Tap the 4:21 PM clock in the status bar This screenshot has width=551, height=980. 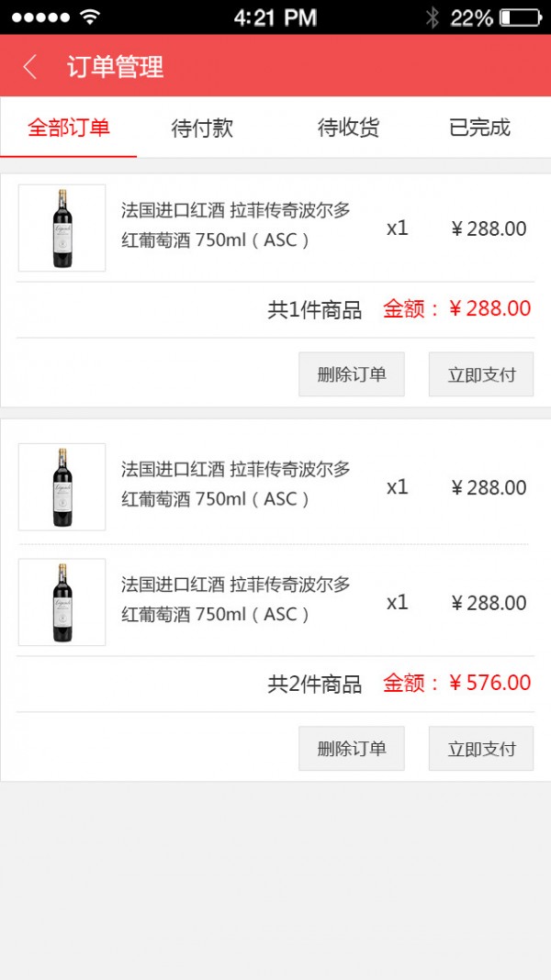point(275,17)
